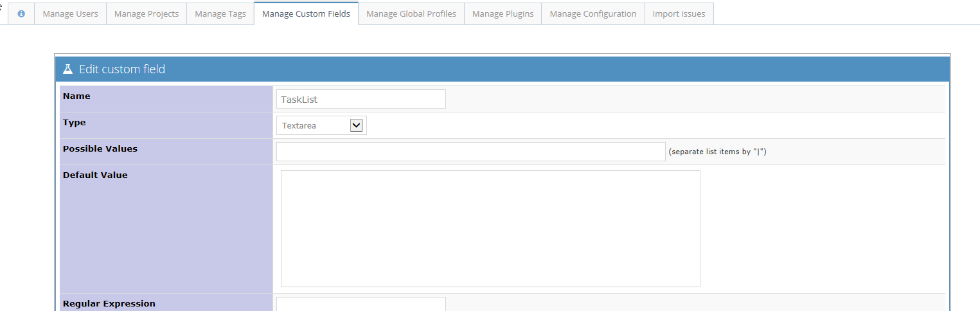
Task: Click the 'Edit custom field' header title
Action: tap(122, 69)
